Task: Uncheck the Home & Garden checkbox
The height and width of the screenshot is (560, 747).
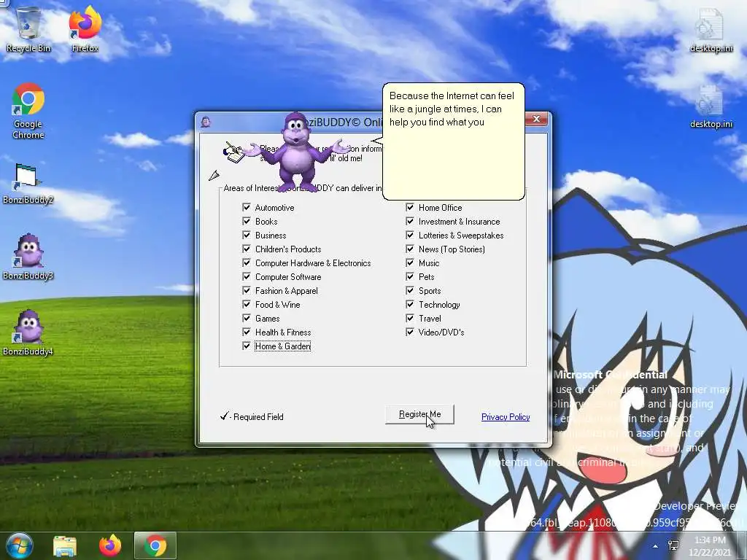Action: click(247, 346)
